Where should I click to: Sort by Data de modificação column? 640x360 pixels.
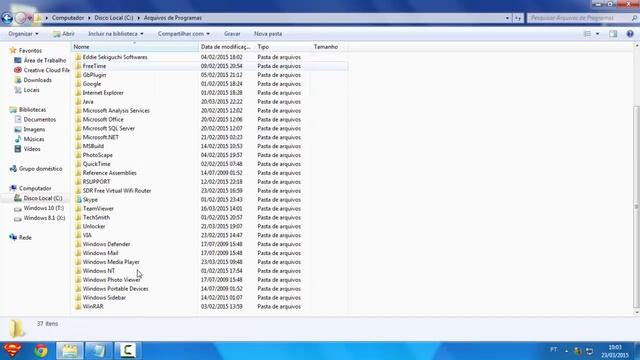(x=227, y=47)
